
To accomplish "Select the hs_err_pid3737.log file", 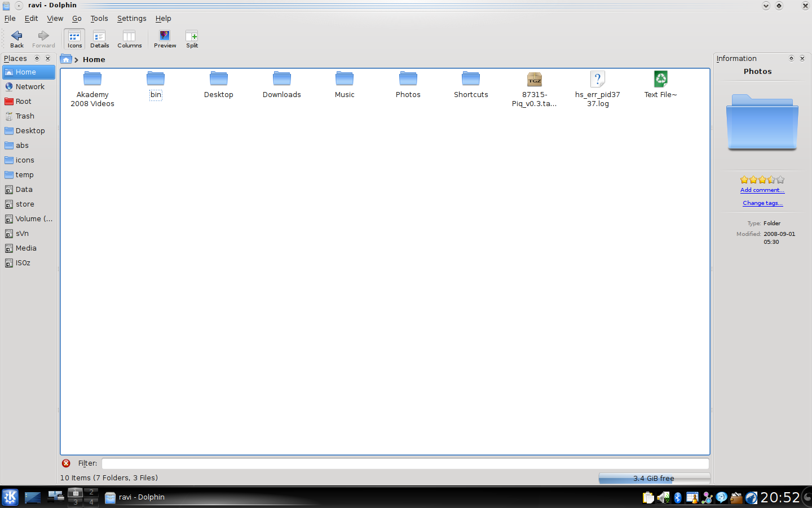I will [x=598, y=89].
